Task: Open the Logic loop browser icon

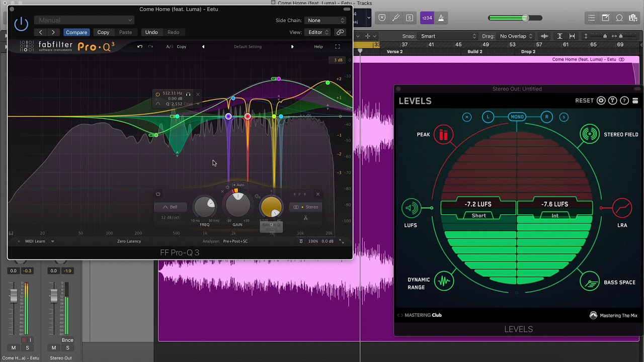Action: click(619, 18)
